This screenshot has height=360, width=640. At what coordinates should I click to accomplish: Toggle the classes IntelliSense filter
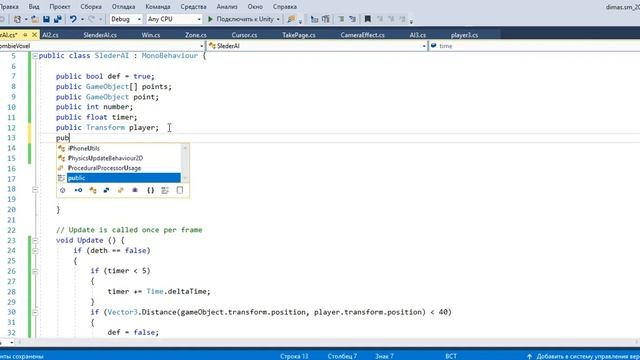coord(93,190)
